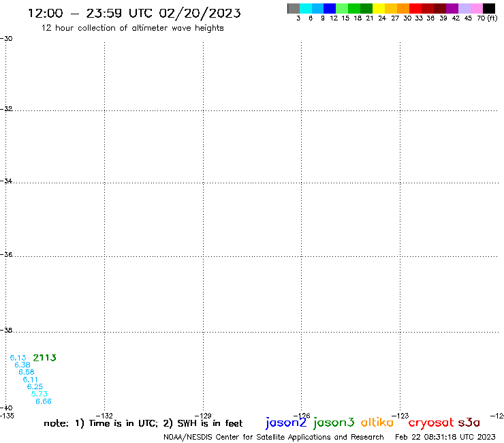
Task: Pick the yellow legend color swatch
Action: [379, 8]
